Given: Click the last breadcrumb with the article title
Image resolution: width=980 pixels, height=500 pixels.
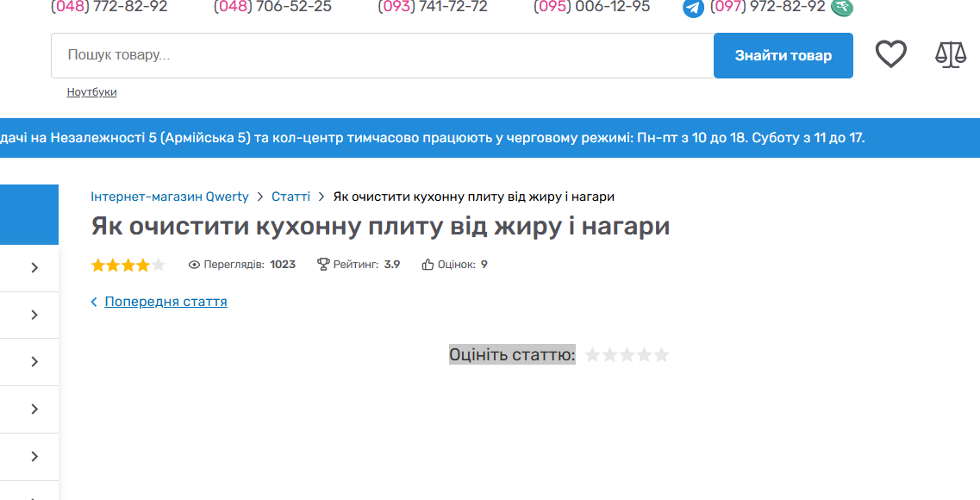Looking at the screenshot, I should pyautogui.click(x=474, y=197).
